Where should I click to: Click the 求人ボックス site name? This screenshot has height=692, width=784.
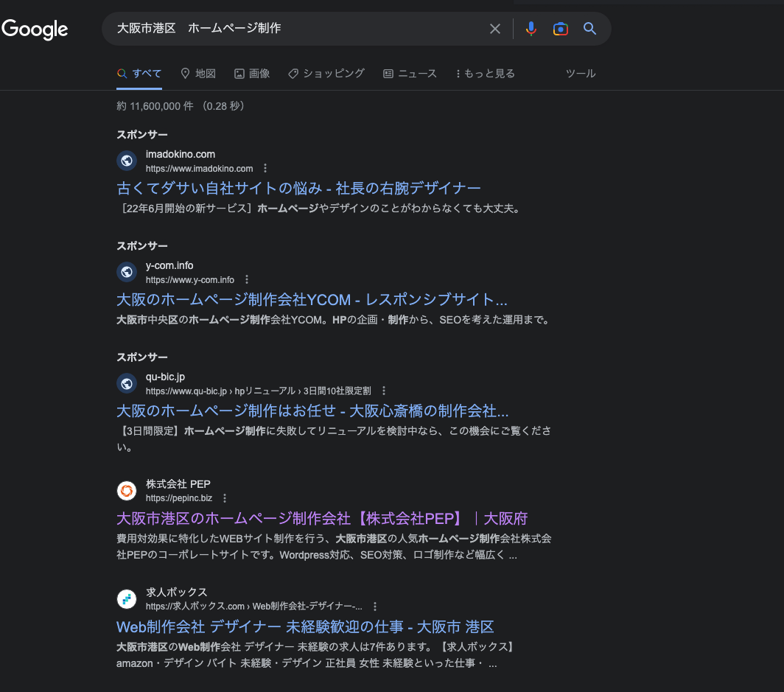(177, 592)
